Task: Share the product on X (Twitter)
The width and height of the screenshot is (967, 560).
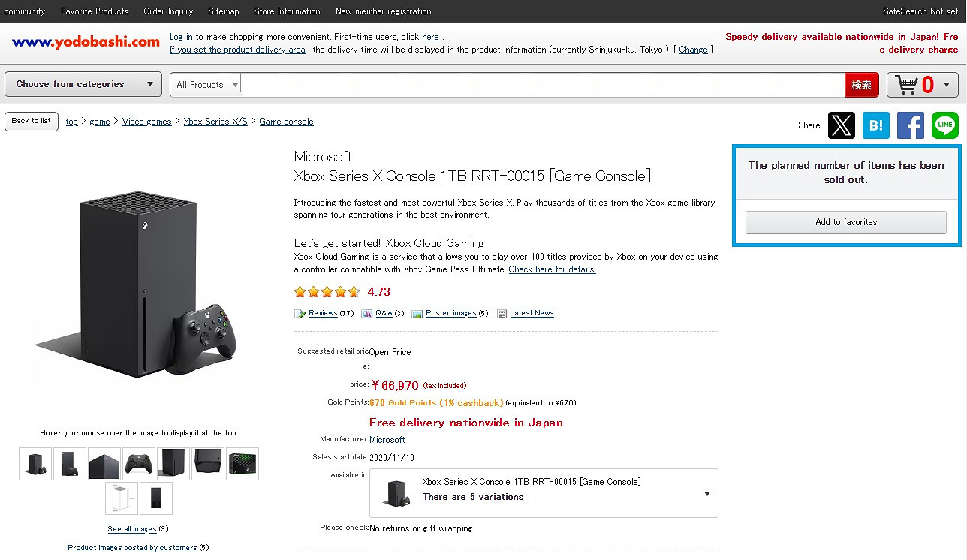Action: pyautogui.click(x=841, y=125)
